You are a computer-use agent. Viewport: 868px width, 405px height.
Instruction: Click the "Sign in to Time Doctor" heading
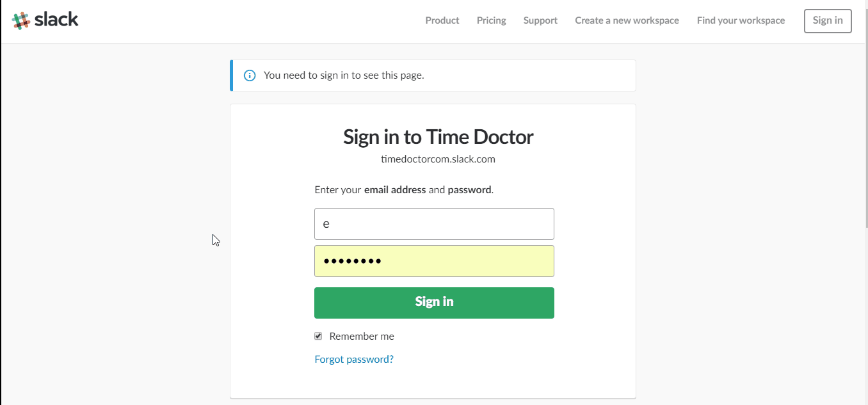click(x=438, y=136)
